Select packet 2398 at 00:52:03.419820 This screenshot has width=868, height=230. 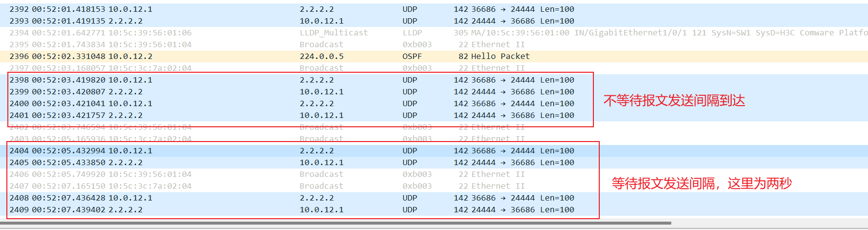(294, 80)
